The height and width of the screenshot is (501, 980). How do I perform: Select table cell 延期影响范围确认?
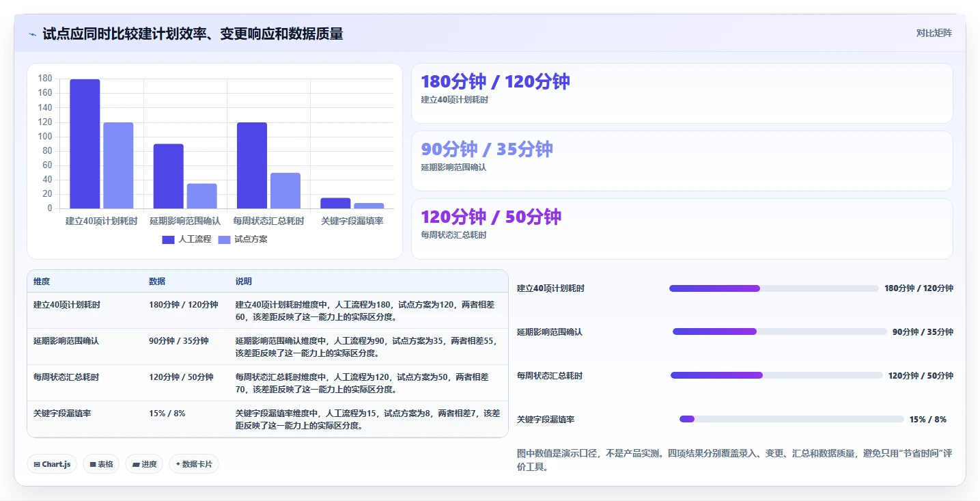(66, 340)
